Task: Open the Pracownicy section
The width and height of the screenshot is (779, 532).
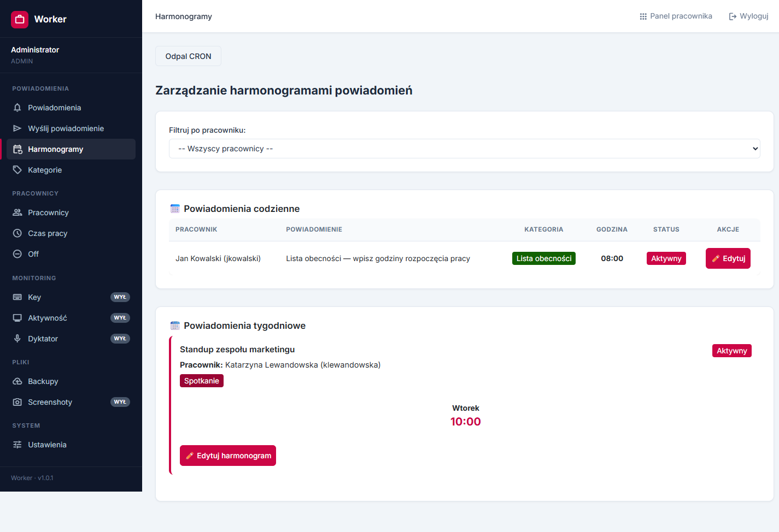Action: click(x=71, y=212)
